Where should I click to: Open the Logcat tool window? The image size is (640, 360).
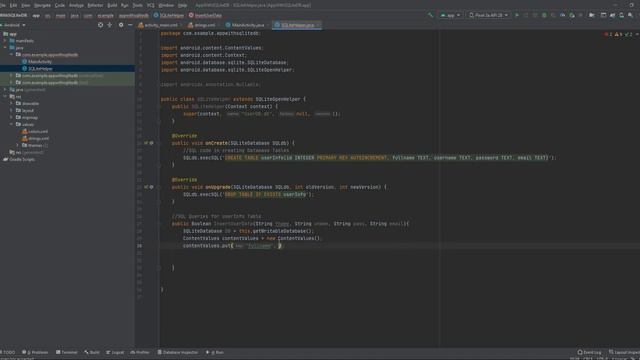coord(115,352)
